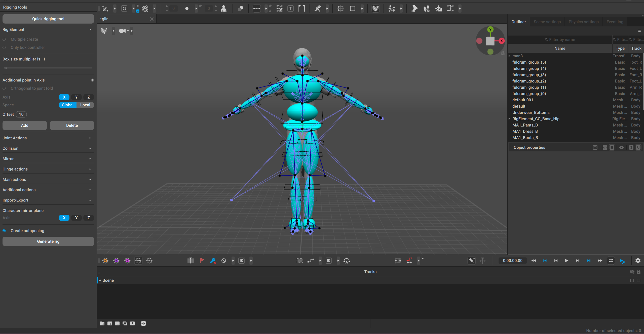Switch to the Physics settings tab
Screen dimensions: 644x334
tap(583, 22)
